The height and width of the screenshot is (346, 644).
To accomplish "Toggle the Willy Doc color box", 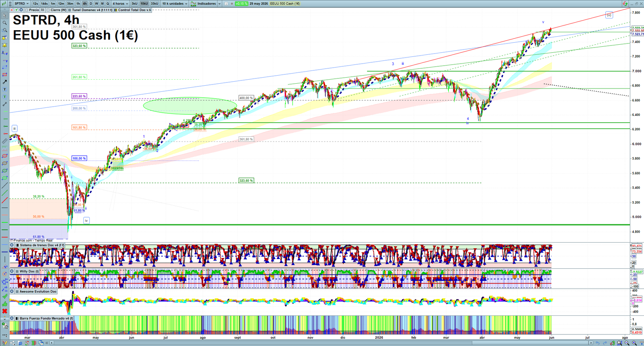I will [17, 271].
